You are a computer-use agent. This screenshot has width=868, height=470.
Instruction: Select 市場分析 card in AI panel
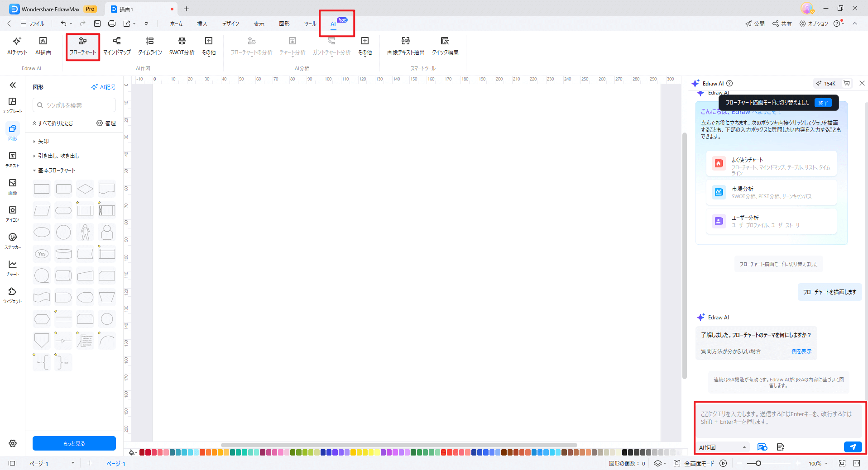tap(771, 192)
